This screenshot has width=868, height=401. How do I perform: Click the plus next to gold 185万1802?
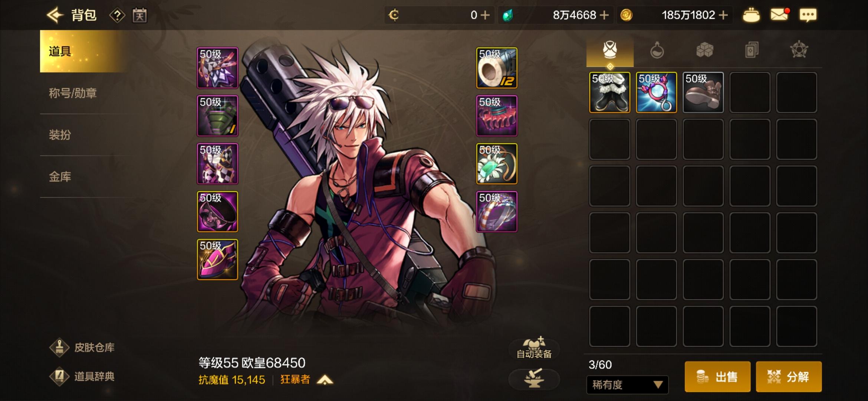pyautogui.click(x=723, y=15)
